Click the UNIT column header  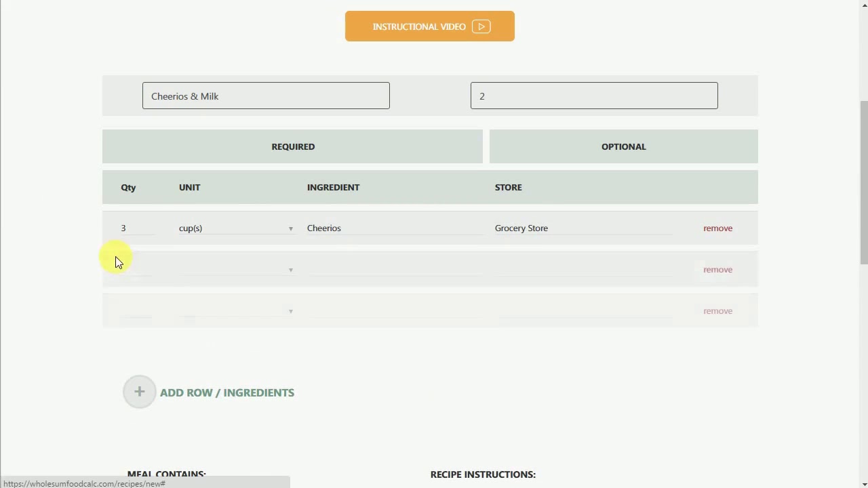point(189,187)
